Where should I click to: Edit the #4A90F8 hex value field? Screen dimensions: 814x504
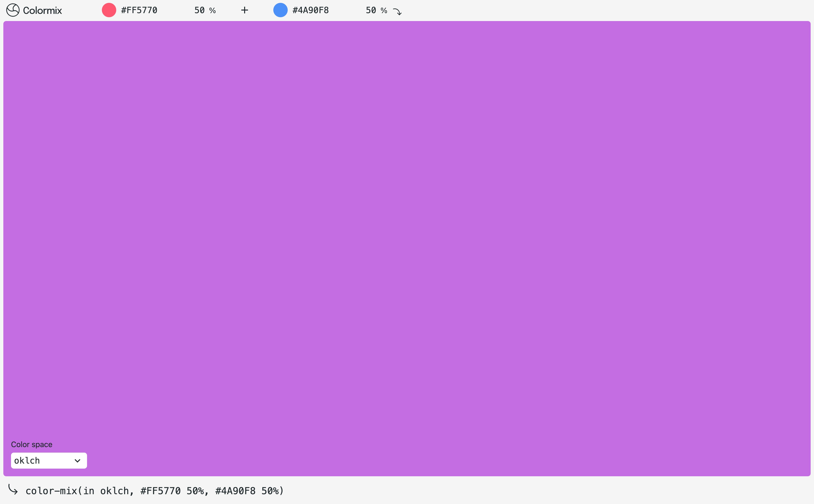coord(311,10)
